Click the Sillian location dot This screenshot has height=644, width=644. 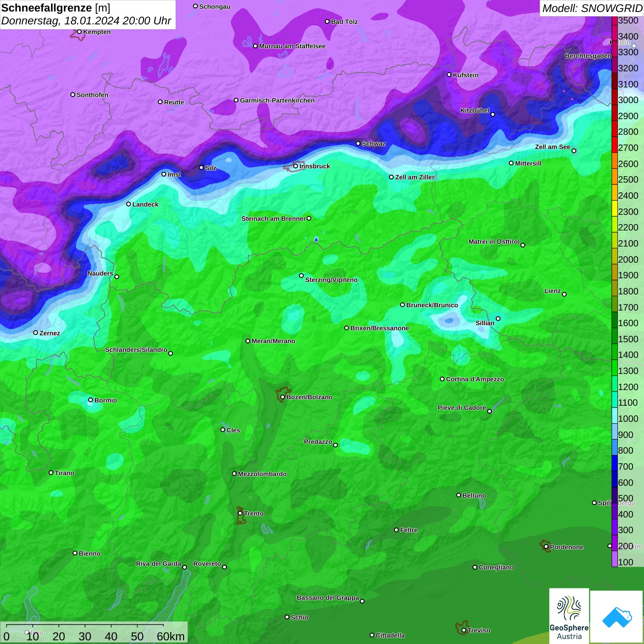coord(498,318)
